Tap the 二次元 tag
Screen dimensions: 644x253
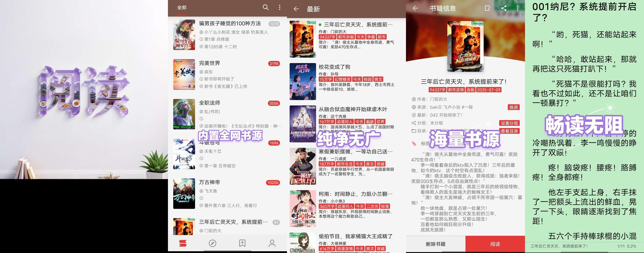pyautogui.click(x=372, y=206)
